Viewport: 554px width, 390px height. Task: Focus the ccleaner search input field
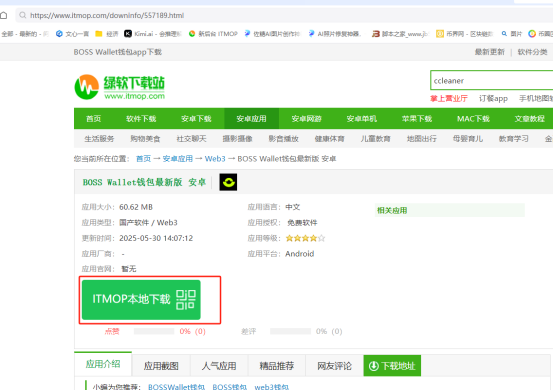492,81
